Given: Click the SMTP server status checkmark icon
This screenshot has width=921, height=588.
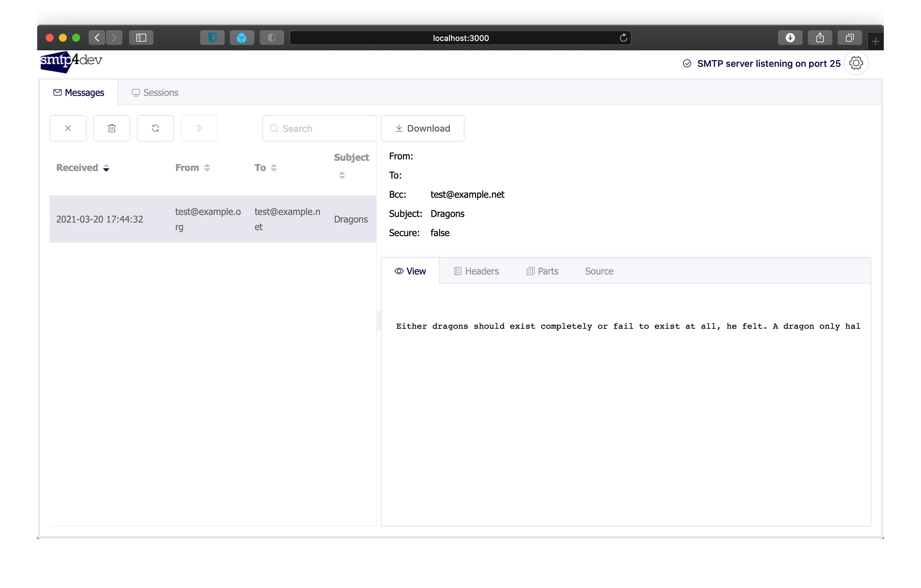Looking at the screenshot, I should pos(687,63).
